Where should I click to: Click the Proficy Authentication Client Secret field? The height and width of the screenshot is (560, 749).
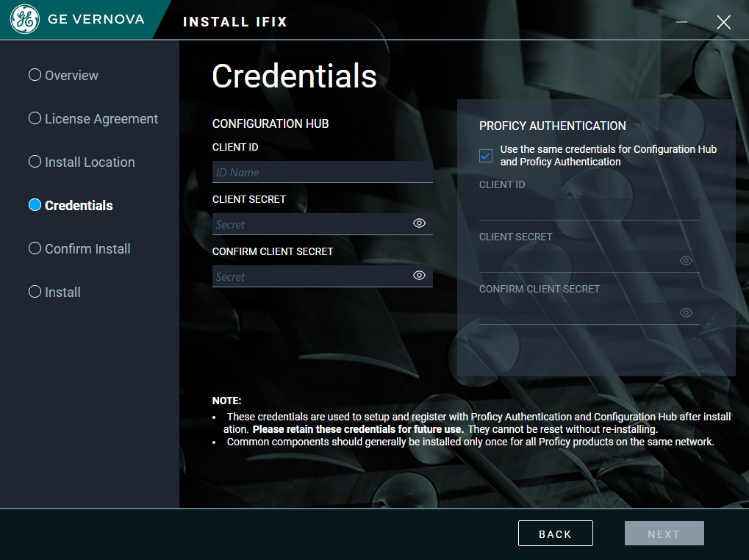[589, 261]
